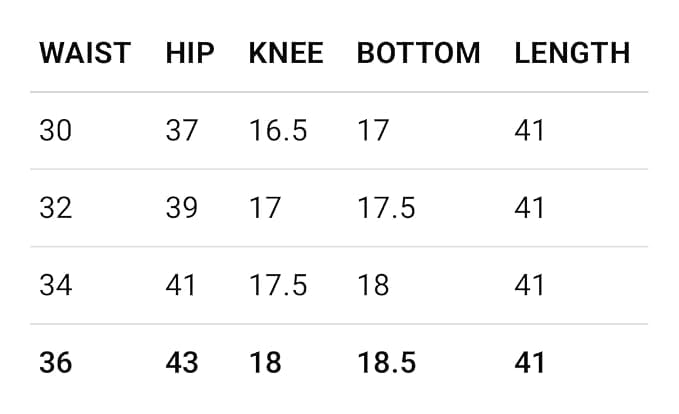Click the HIP column header
The image size is (679, 414).
(190, 53)
